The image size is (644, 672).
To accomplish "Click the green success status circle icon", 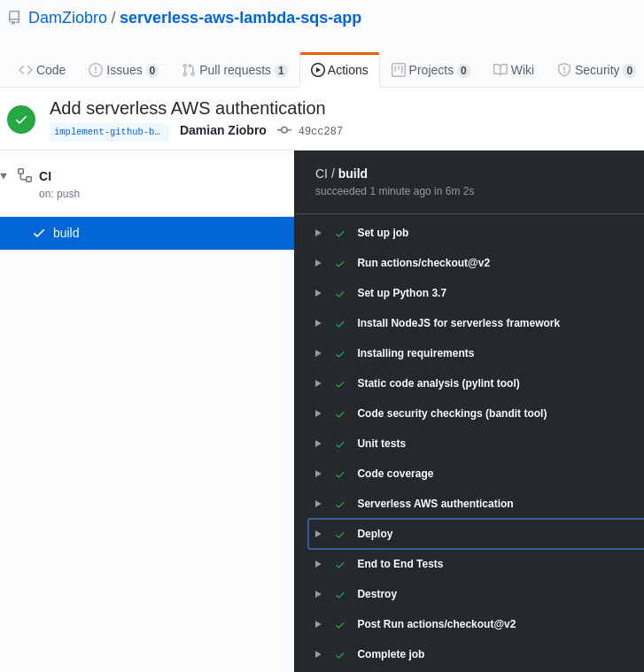I will pyautogui.click(x=21, y=120).
